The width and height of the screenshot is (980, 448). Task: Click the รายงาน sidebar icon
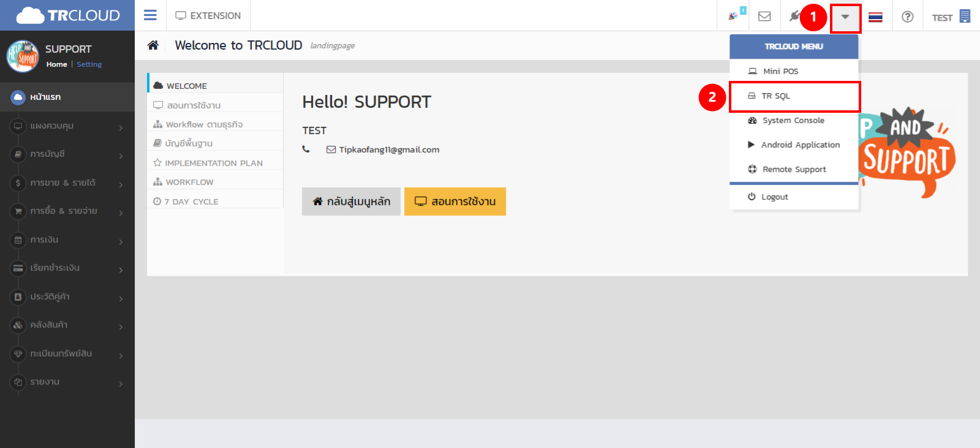coord(18,382)
